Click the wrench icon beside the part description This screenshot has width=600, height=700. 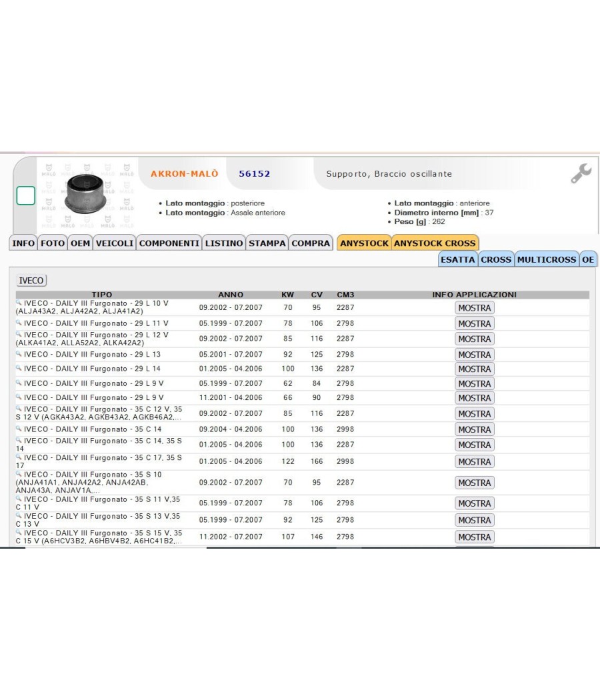coord(581,173)
